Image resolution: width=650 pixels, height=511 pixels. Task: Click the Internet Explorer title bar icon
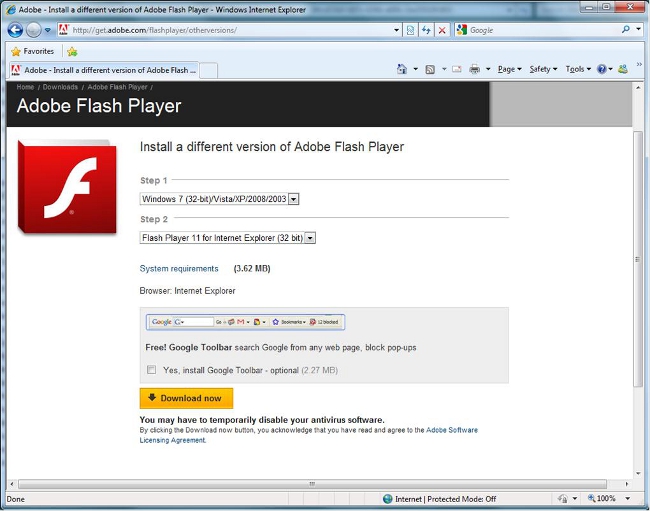[11, 10]
